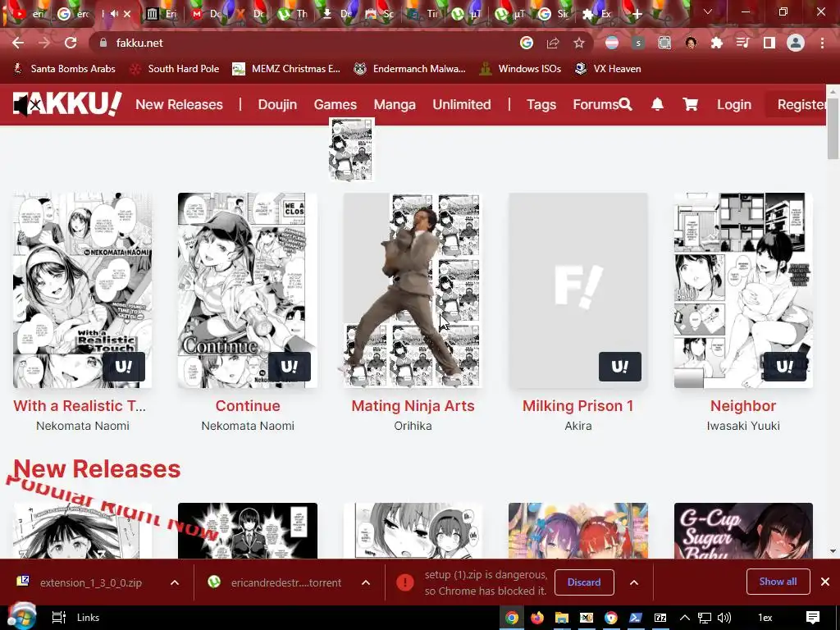Open the Extensions puzzle-piece menu
Viewport: 840px width, 630px height.
tap(717, 43)
